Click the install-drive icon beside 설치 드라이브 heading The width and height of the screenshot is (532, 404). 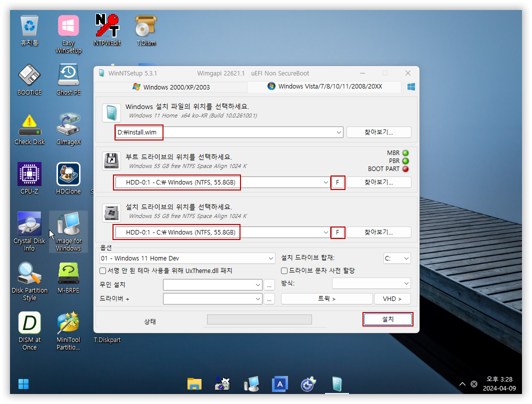click(x=111, y=212)
